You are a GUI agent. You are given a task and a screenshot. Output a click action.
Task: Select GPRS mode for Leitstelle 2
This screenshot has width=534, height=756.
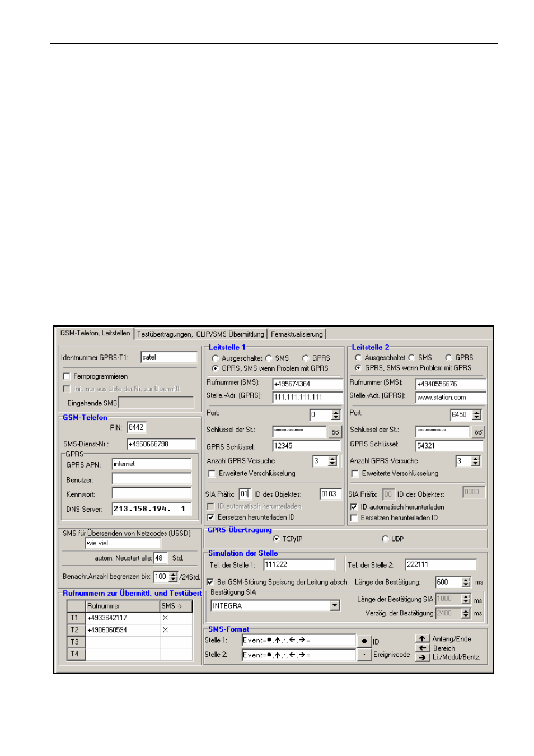pyautogui.click(x=448, y=357)
